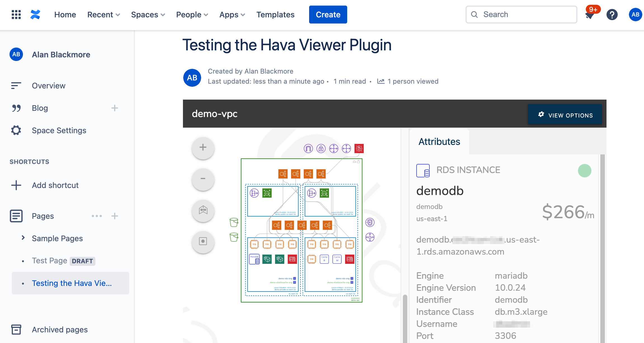
Task: Click the Attributes panel vertical scrollbar
Action: 602,248
